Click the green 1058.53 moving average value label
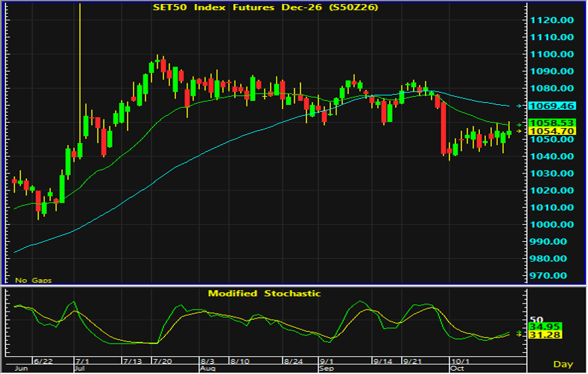588x374 pixels. coord(551,123)
